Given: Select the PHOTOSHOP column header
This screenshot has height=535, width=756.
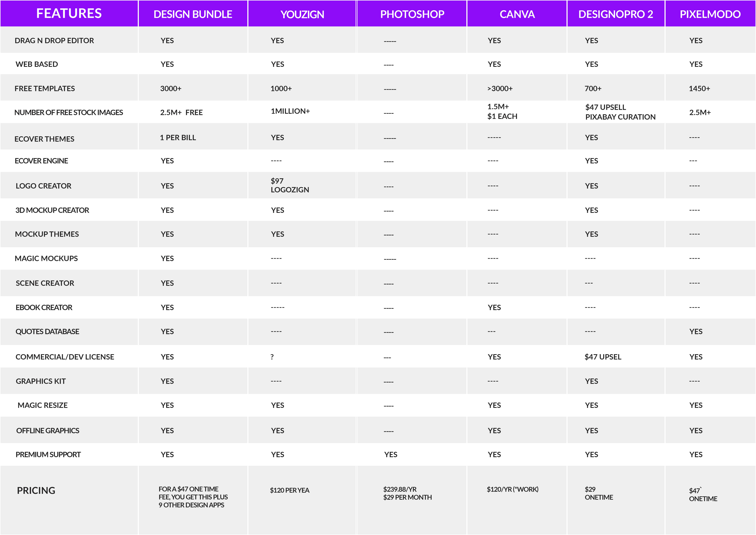Looking at the screenshot, I should (x=412, y=14).
